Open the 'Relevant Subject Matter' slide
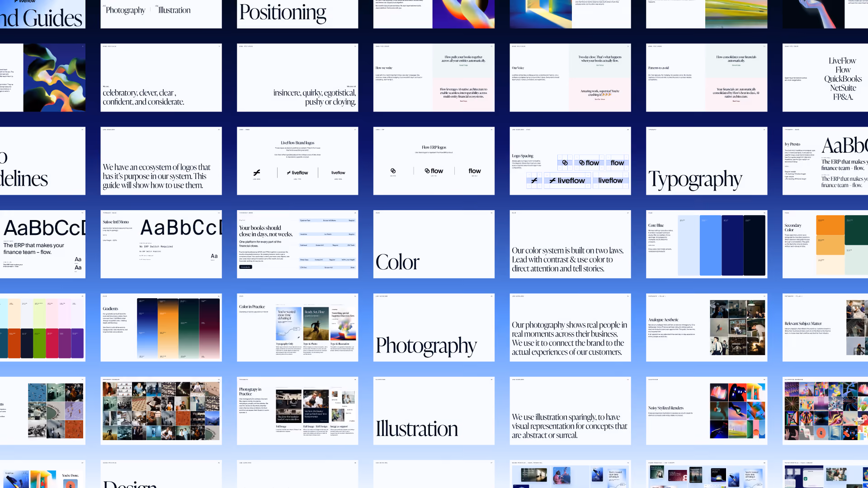 [825, 328]
